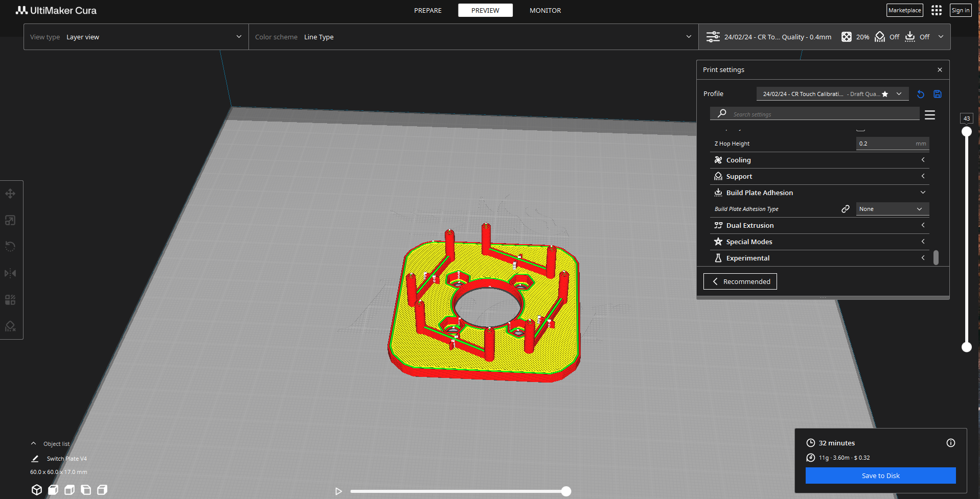Click the save profile icon

pyautogui.click(x=937, y=94)
